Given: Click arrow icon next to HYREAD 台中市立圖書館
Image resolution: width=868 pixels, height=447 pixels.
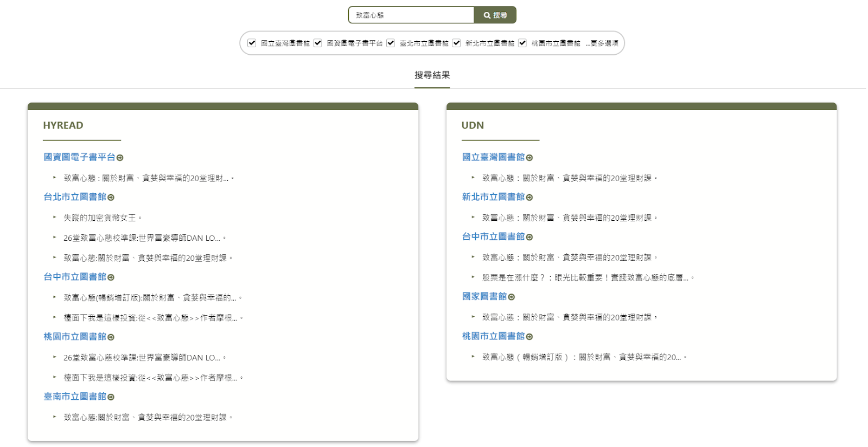Looking at the screenshot, I should click(x=111, y=277).
